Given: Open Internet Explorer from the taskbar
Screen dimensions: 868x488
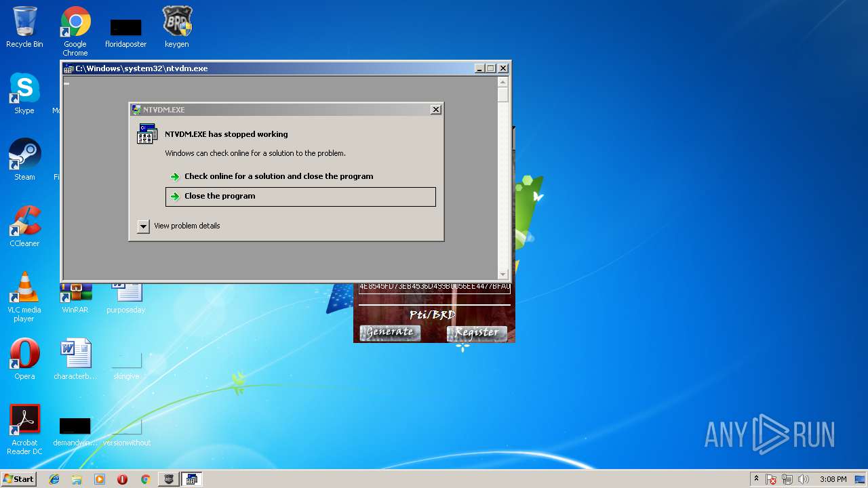Looking at the screenshot, I should click(54, 479).
